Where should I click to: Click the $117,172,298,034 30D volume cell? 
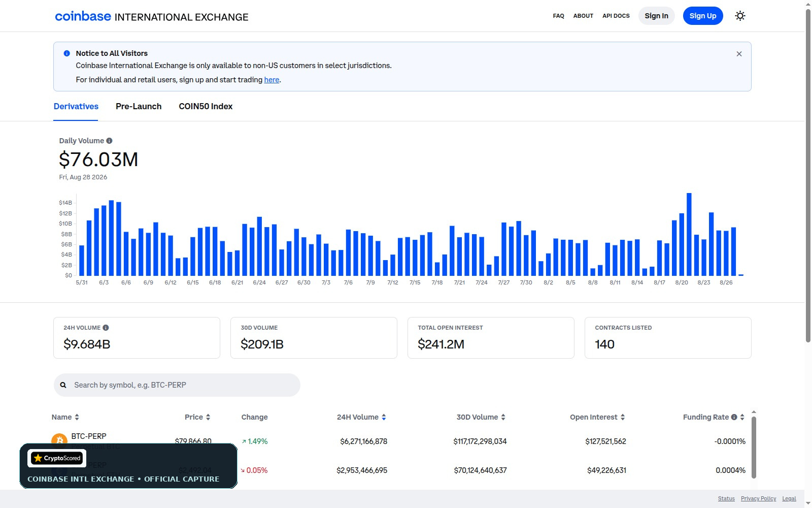click(x=480, y=441)
